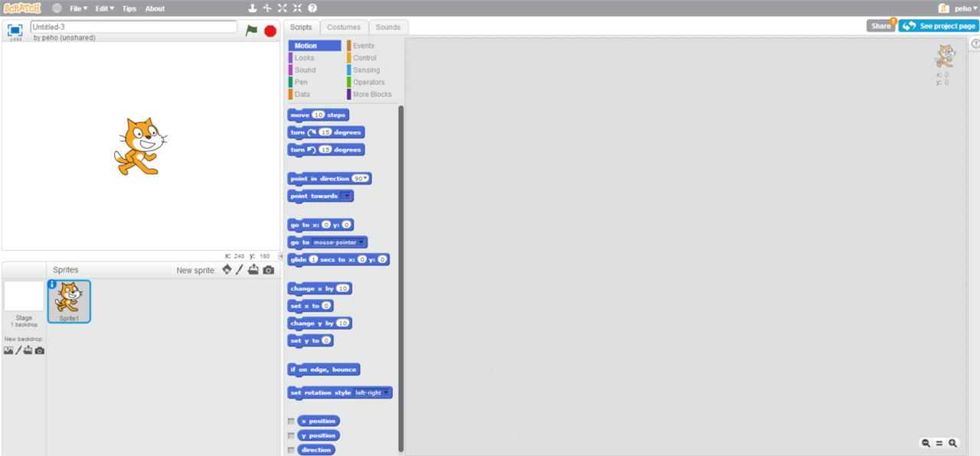This screenshot has height=456, width=980.
Task: Paint a new backdrop
Action: tap(18, 350)
